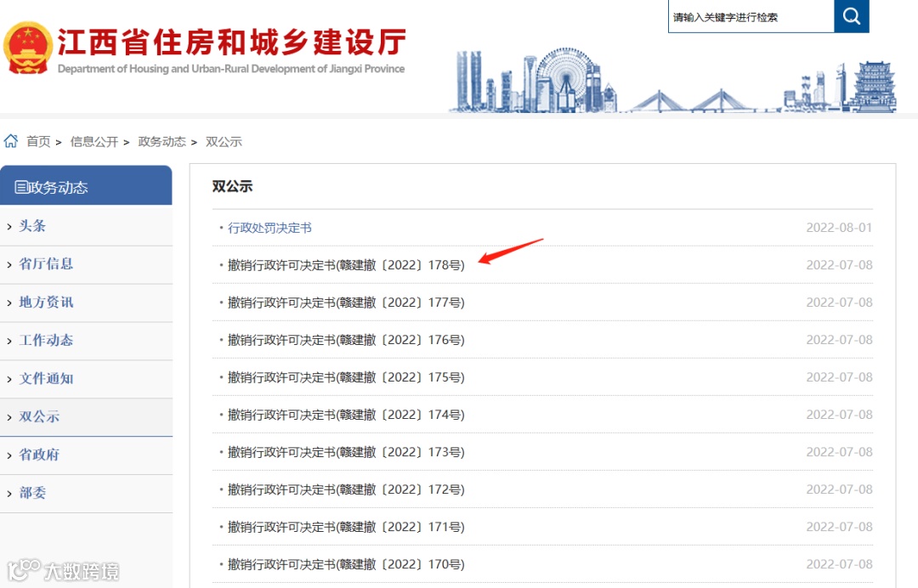Click the date in the 178号 row
Viewport: 918px width, 588px height.
(x=839, y=265)
